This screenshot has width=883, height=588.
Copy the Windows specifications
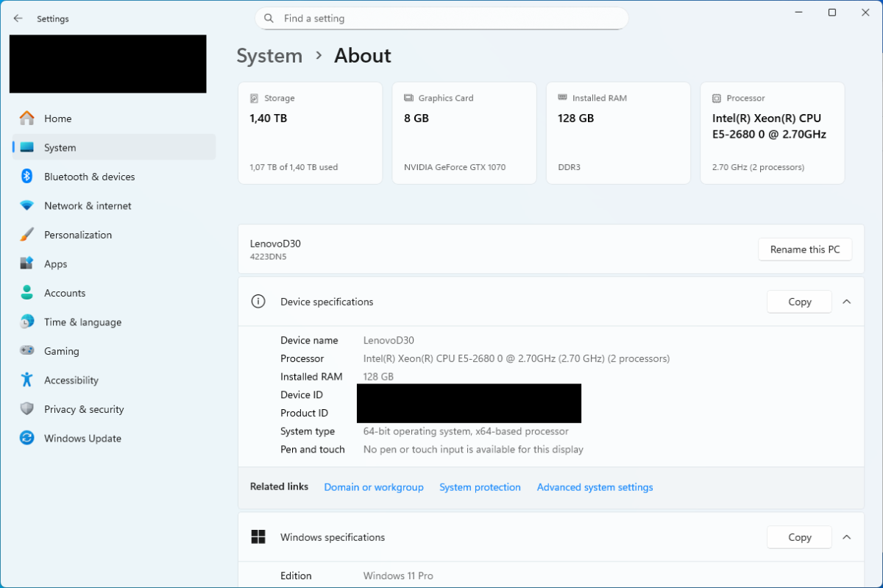(799, 537)
